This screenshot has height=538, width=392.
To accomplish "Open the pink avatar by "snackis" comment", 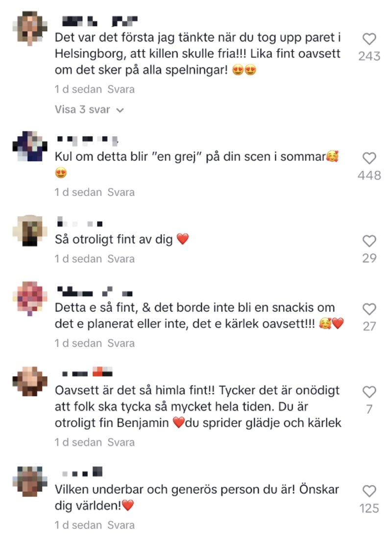I will [x=30, y=299].
